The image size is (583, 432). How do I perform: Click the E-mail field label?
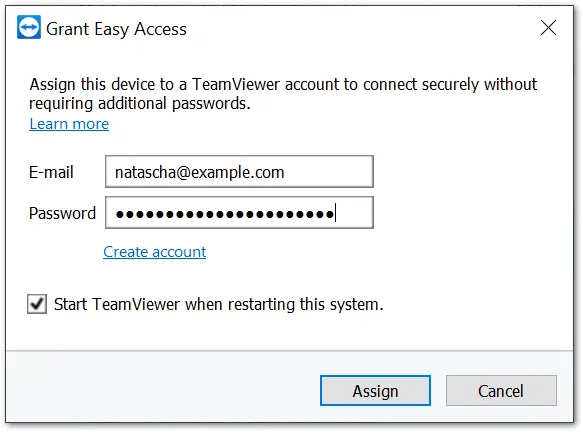pos(51,172)
